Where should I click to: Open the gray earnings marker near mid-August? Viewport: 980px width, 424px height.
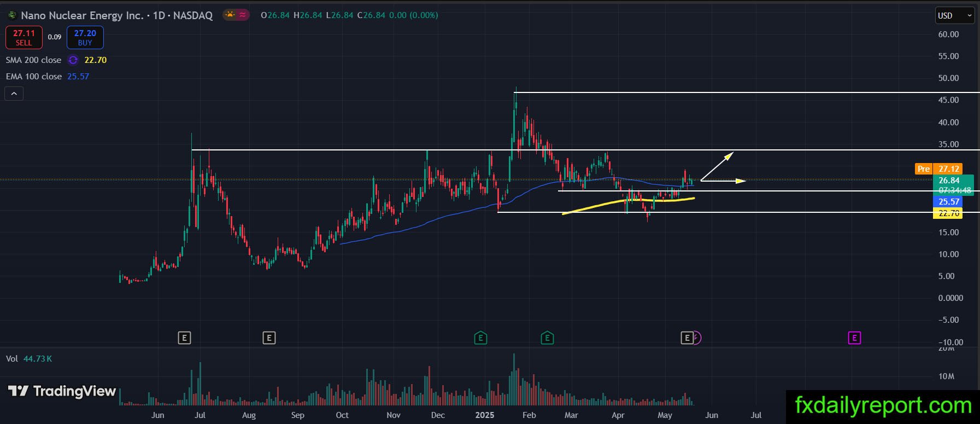(269, 338)
